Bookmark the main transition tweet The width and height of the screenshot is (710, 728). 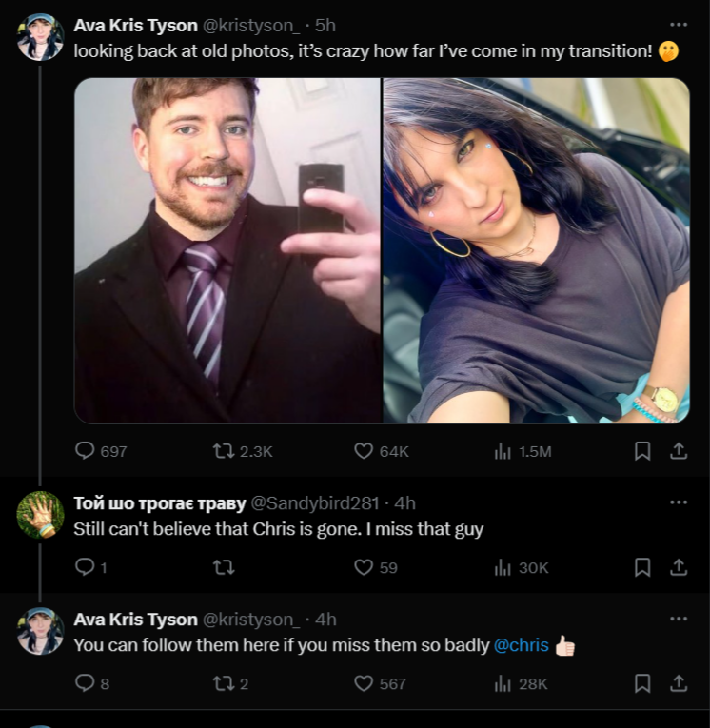642,451
